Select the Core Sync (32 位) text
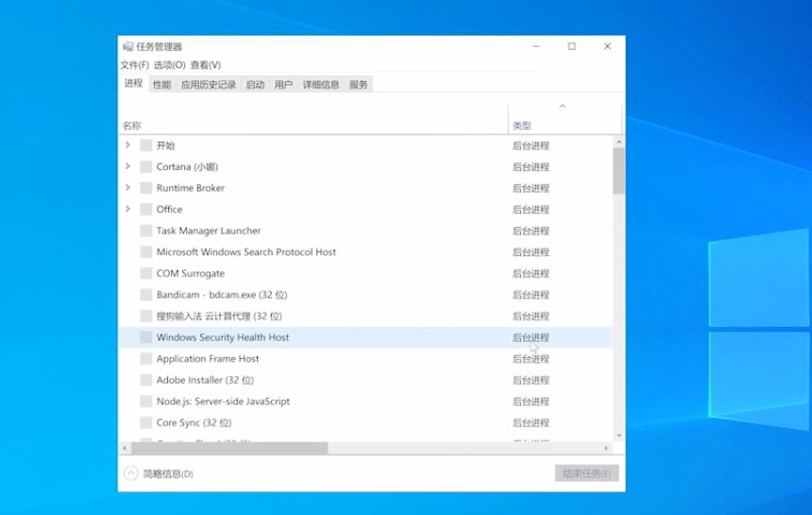 (x=194, y=422)
